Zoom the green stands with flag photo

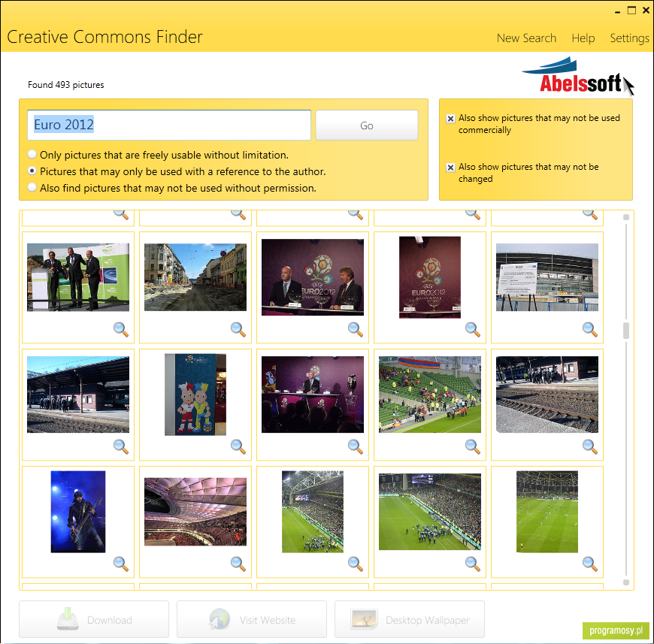tap(473, 446)
